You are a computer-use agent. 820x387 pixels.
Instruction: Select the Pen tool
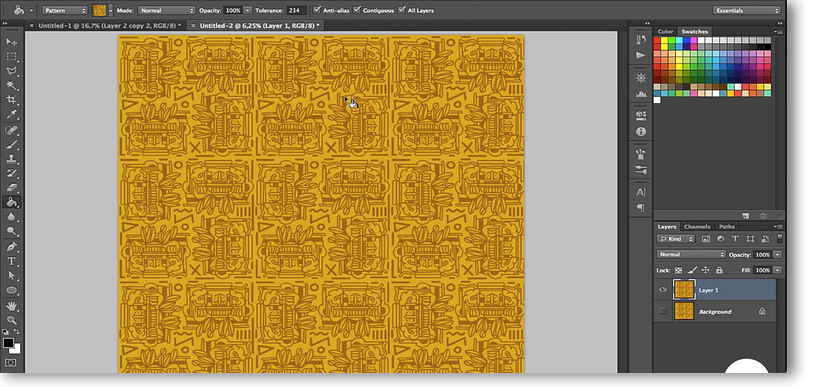click(11, 246)
